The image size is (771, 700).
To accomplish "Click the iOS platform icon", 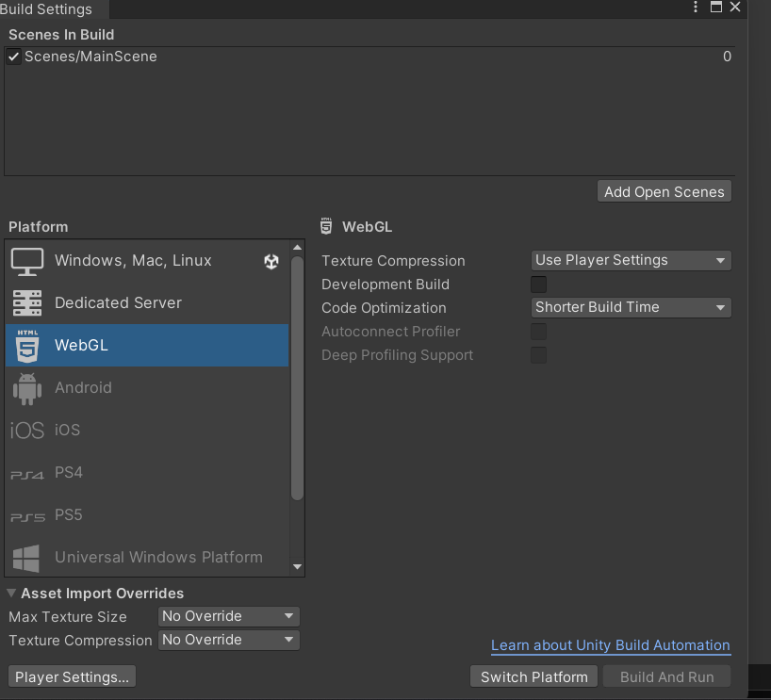I will (27, 431).
